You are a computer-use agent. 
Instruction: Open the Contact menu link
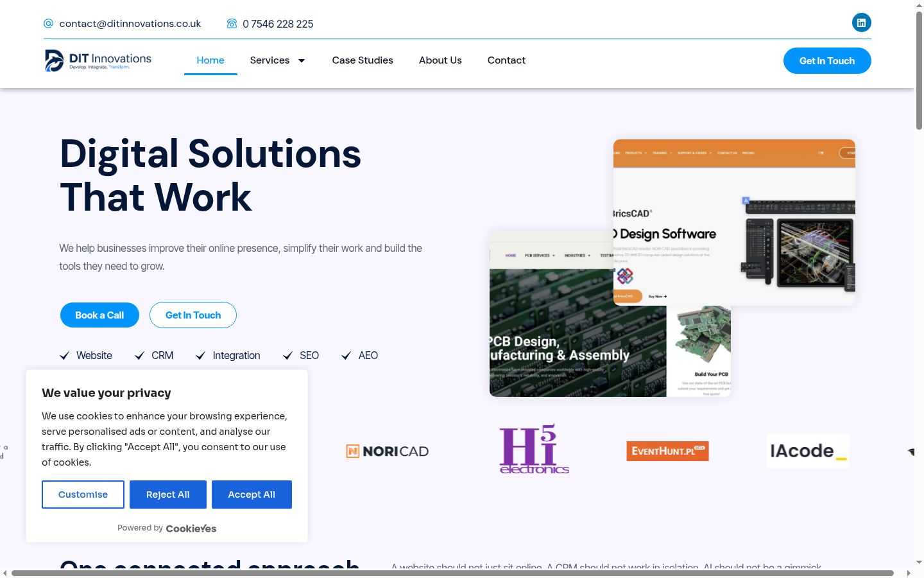pyautogui.click(x=506, y=60)
